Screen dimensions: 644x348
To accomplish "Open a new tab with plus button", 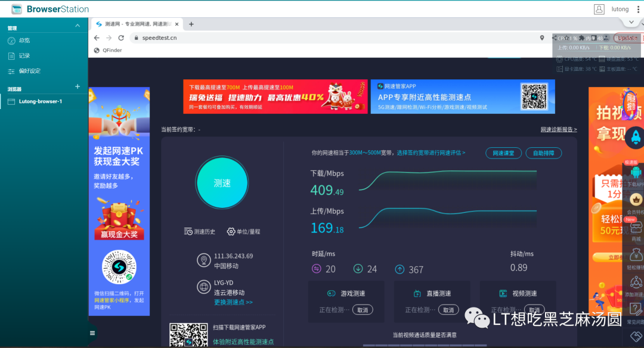I will point(191,24).
